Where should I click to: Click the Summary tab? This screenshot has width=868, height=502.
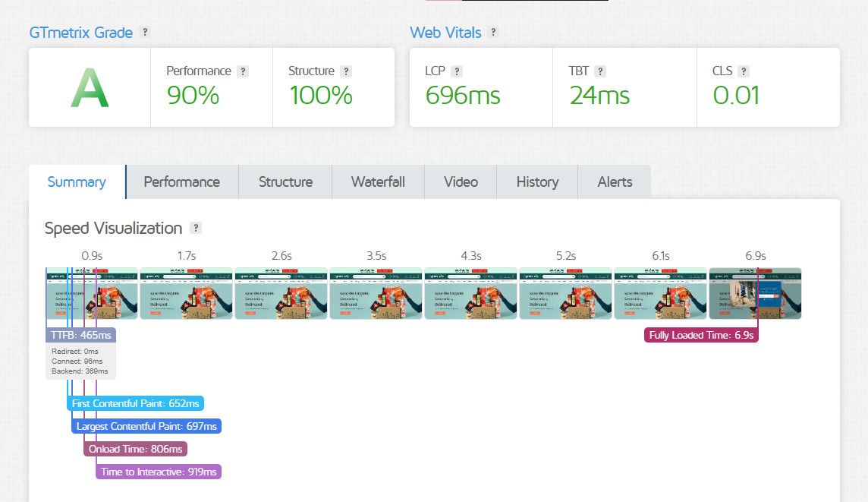tap(77, 182)
